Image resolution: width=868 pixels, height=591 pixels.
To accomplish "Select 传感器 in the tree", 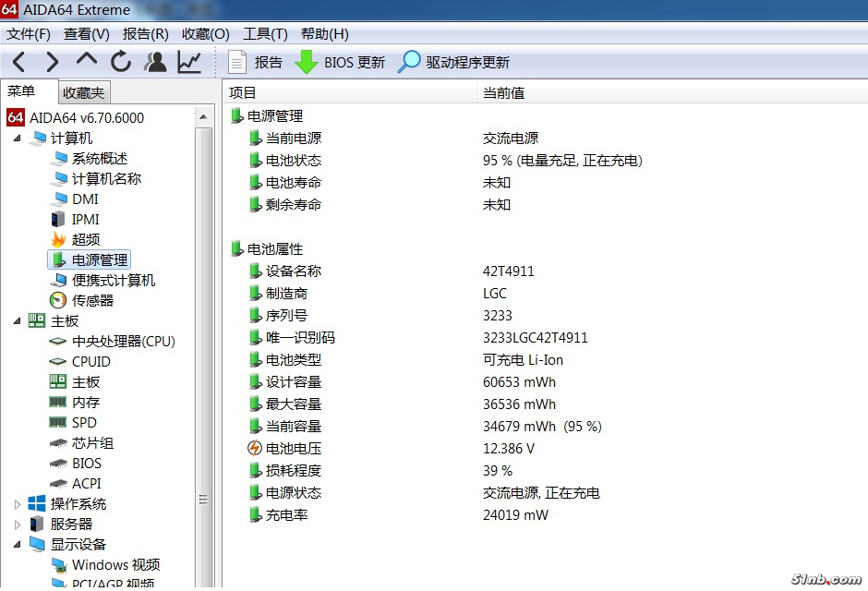I will click(92, 301).
